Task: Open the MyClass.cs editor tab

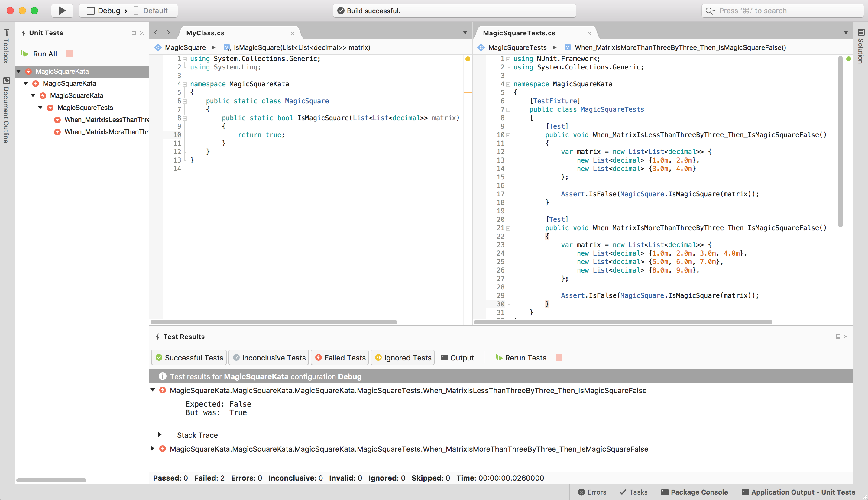Action: coord(206,33)
